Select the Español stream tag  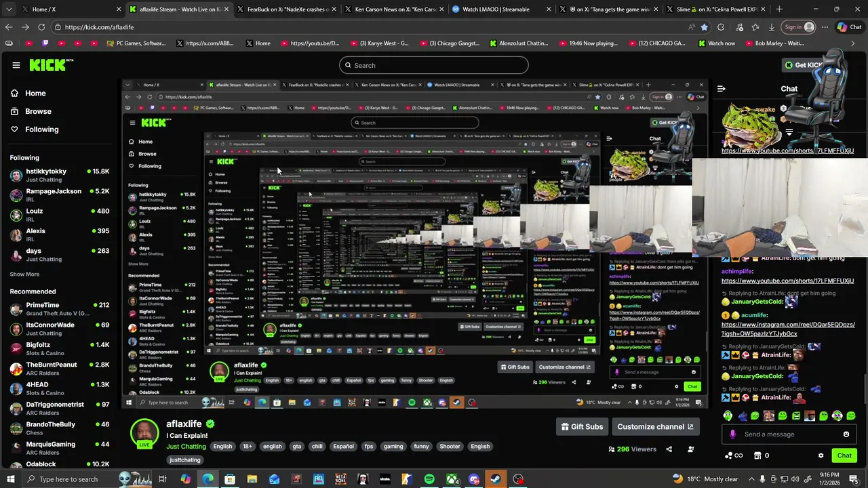pyautogui.click(x=343, y=447)
